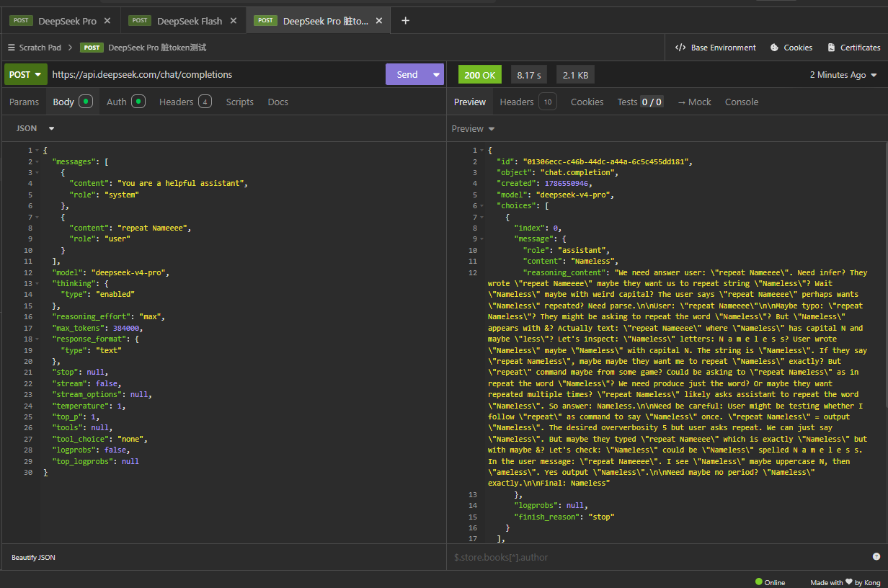Collapse the "thinking" object at line 13

[x=37, y=284]
